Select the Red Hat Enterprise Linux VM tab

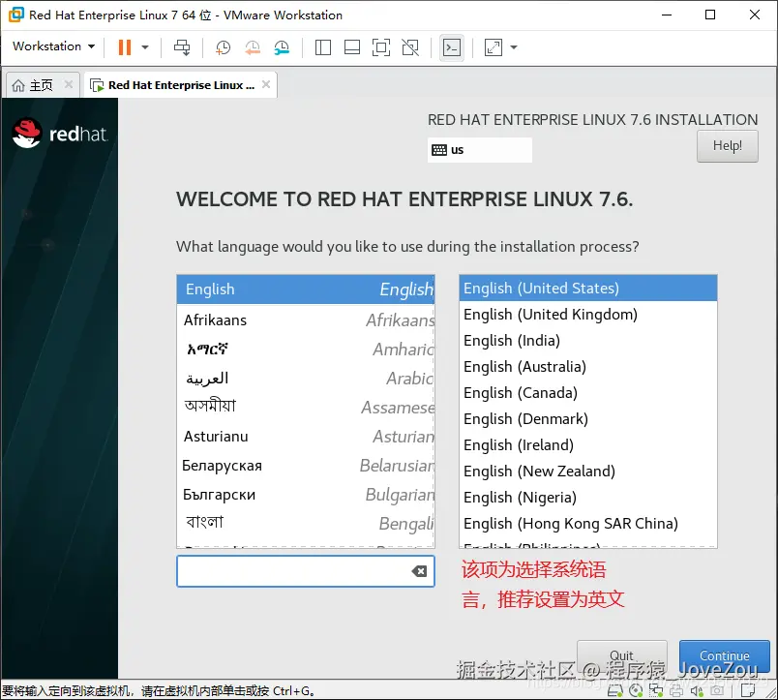tap(174, 84)
